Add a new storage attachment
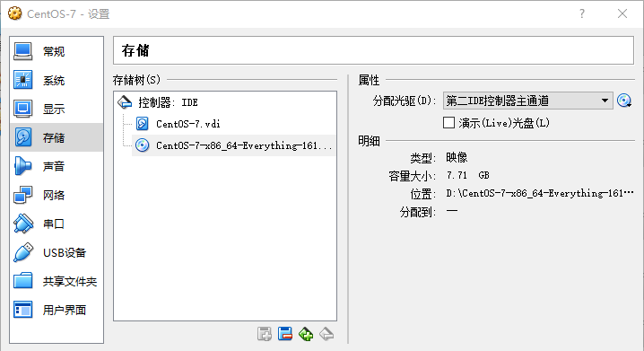Image resolution: width=644 pixels, height=351 pixels. 265,334
